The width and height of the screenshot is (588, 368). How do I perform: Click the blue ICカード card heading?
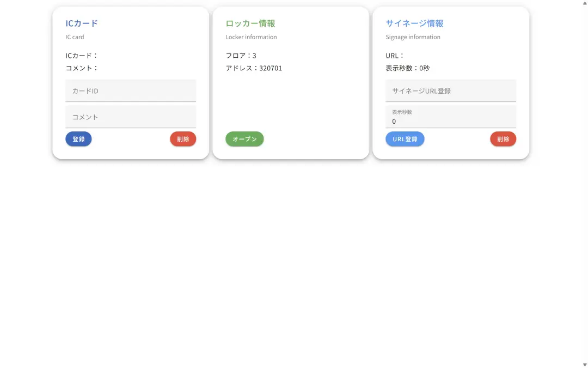tap(82, 23)
